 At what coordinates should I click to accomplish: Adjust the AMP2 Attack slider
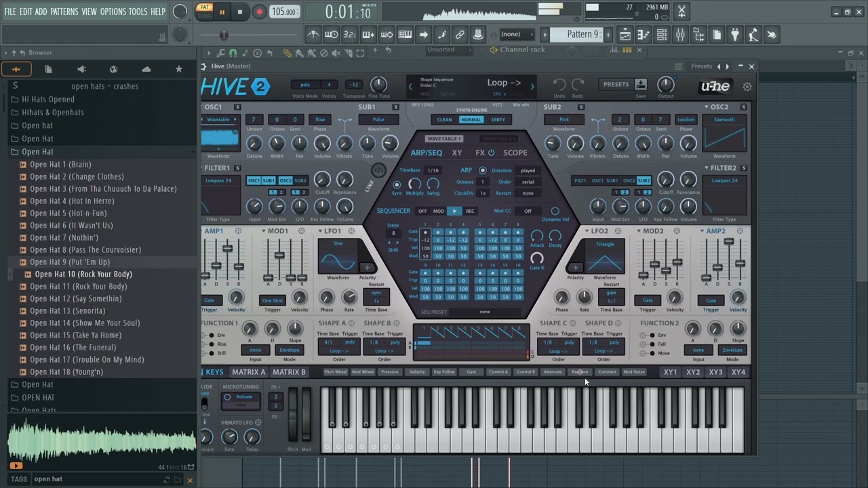click(x=707, y=278)
